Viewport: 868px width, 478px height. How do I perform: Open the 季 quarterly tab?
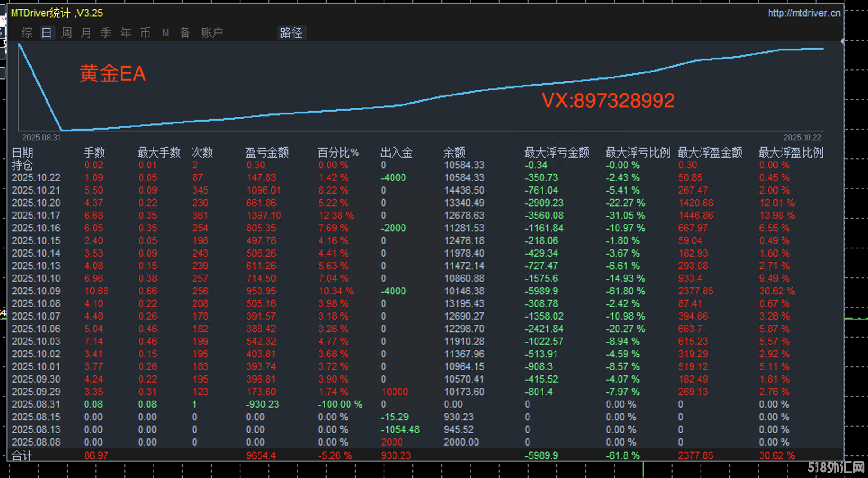[106, 33]
